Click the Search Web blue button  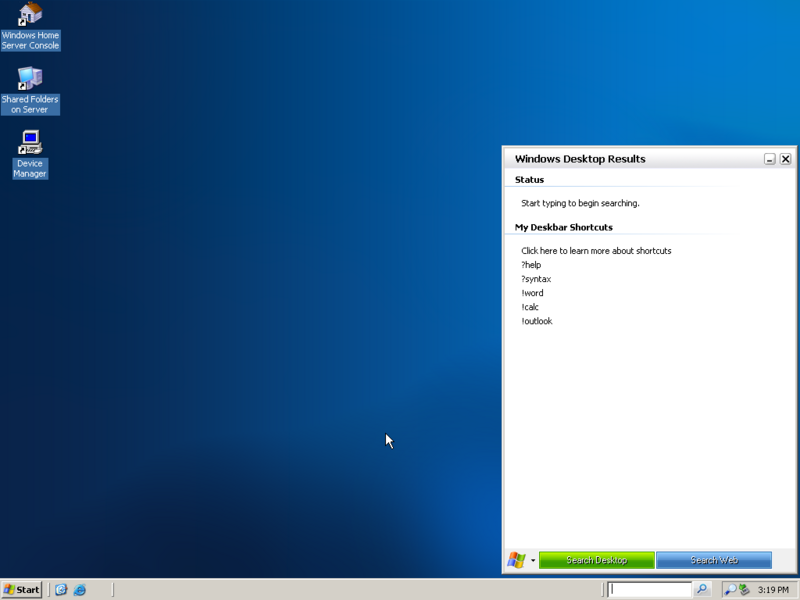pyautogui.click(x=714, y=560)
